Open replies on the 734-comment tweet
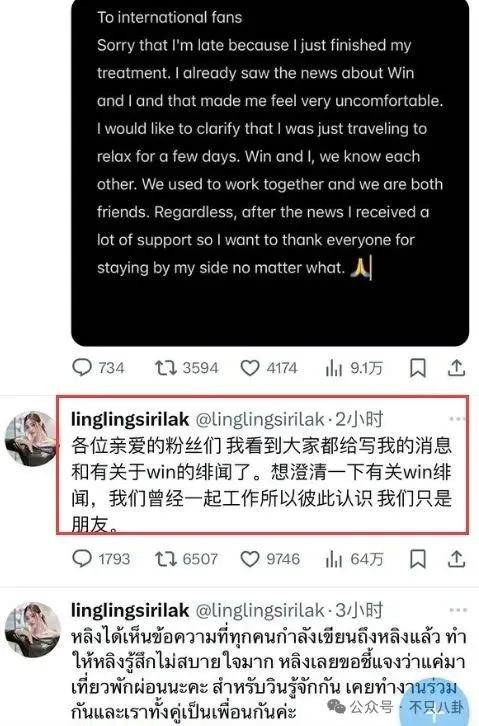The image size is (479, 726). (x=98, y=368)
